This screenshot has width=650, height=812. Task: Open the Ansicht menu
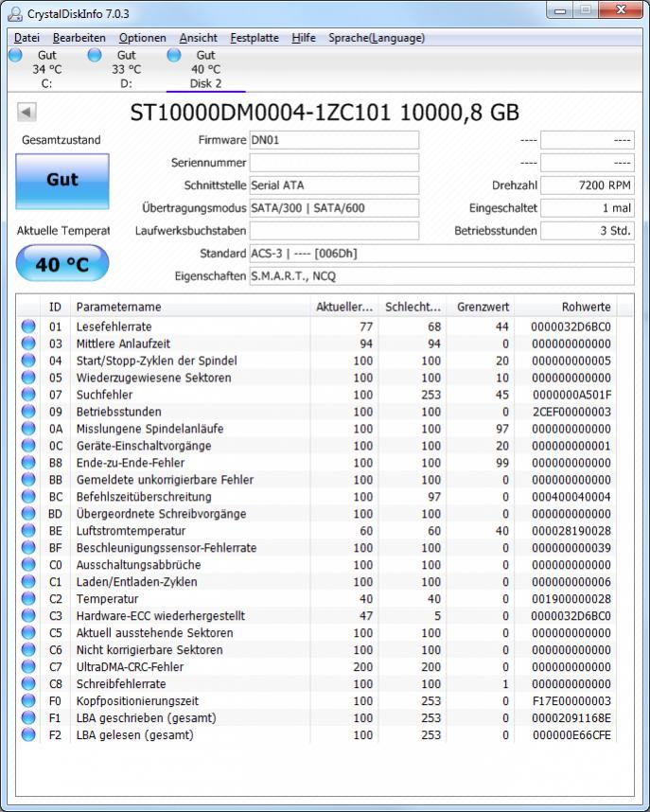(199, 38)
